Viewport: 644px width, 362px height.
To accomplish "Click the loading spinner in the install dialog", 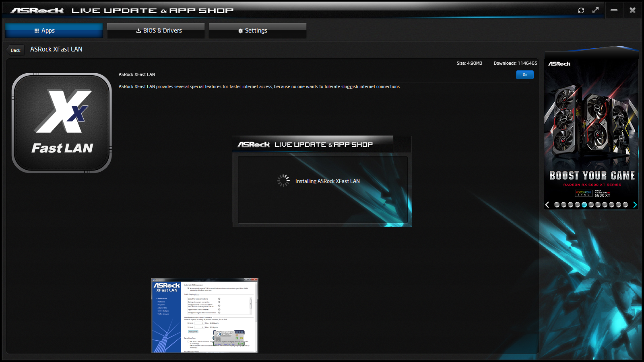I will (283, 181).
